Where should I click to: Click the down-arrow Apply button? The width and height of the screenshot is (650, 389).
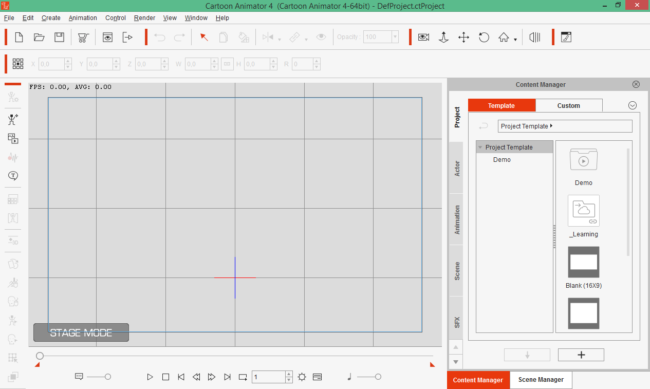[527, 355]
